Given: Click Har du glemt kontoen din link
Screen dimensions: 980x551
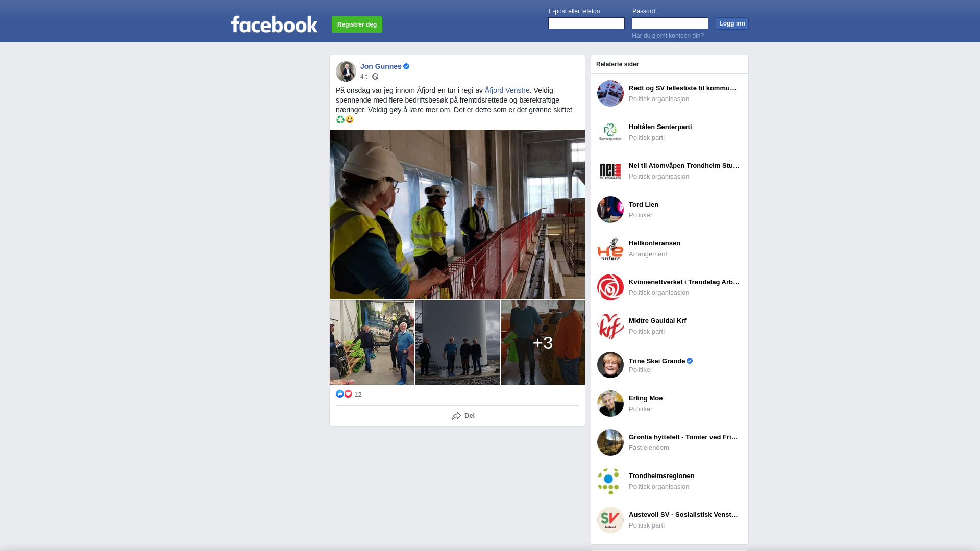Looking at the screenshot, I should pyautogui.click(x=668, y=36).
